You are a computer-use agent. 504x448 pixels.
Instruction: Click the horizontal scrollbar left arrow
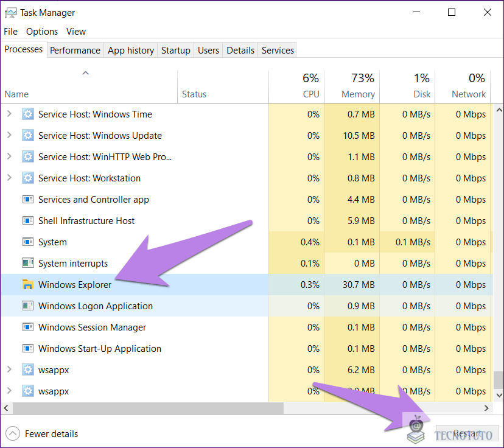click(x=6, y=408)
